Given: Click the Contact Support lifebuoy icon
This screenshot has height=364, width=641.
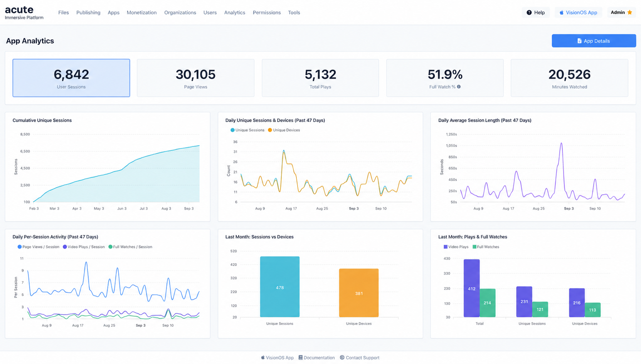Looking at the screenshot, I should (x=342, y=357).
